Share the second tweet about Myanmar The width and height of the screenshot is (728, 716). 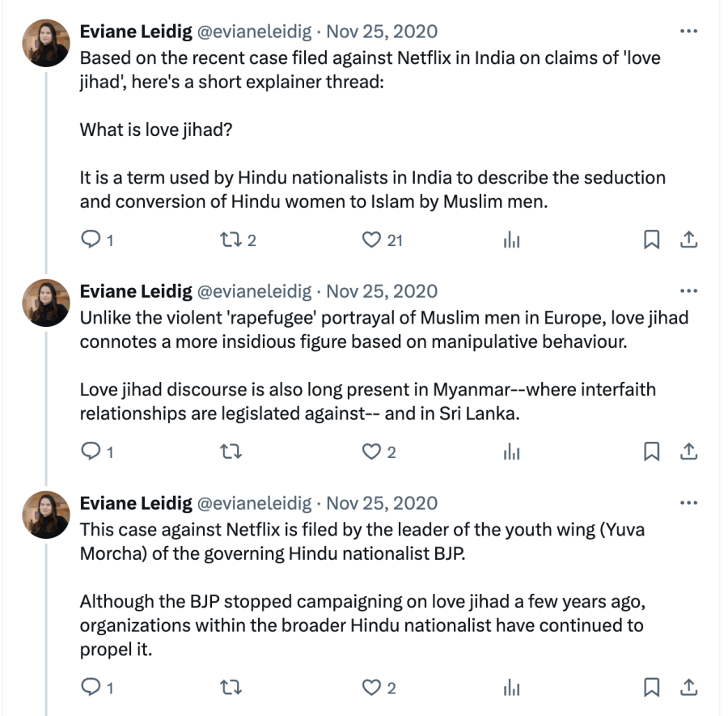[x=689, y=452]
